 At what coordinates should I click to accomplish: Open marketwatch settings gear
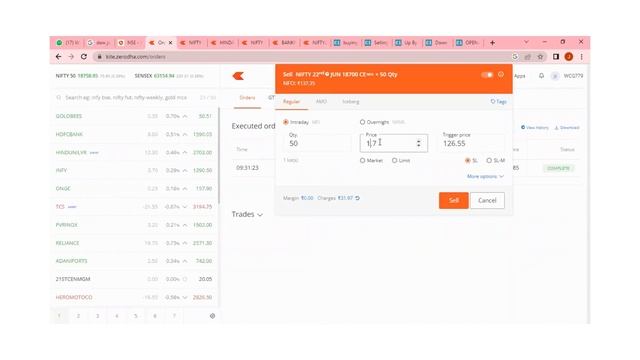coord(212,316)
